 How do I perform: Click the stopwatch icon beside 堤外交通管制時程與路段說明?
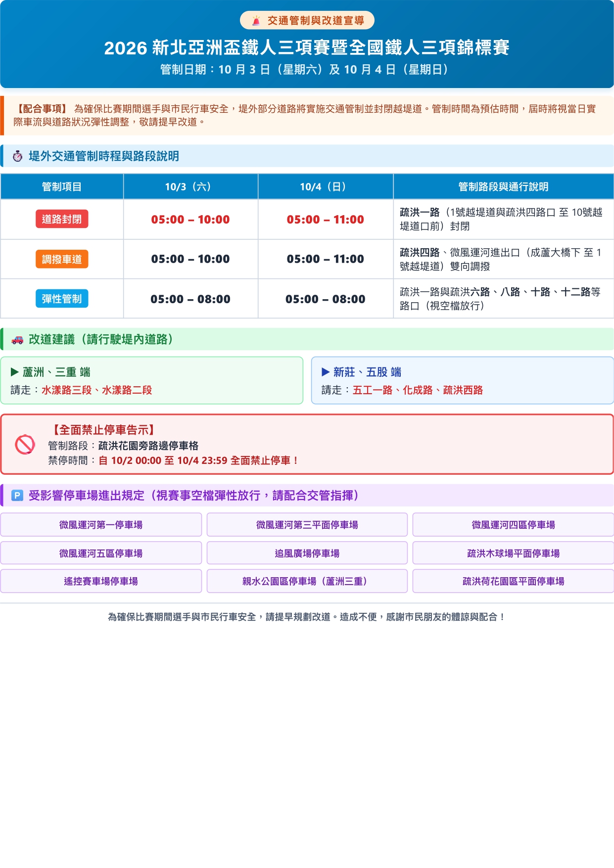tap(18, 156)
